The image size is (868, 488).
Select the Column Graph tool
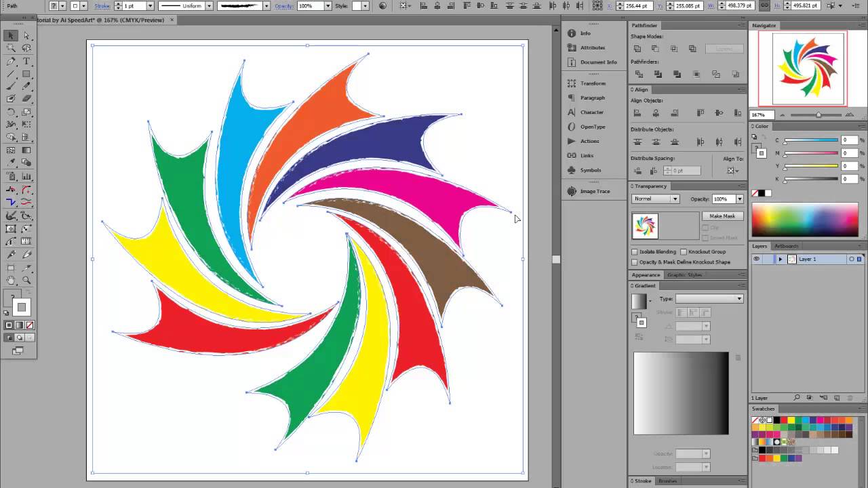point(26,177)
